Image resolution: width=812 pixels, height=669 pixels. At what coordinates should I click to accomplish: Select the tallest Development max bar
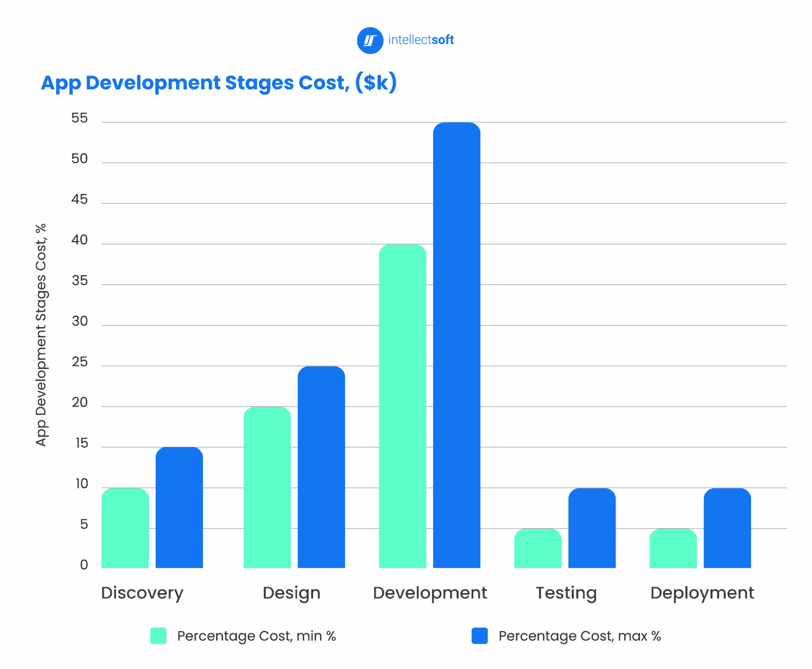click(457, 339)
